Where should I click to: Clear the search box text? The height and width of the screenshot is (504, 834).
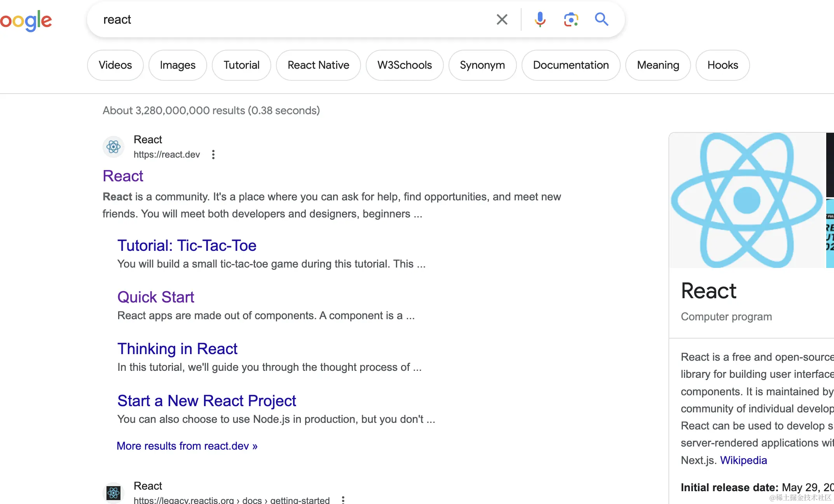pyautogui.click(x=502, y=19)
